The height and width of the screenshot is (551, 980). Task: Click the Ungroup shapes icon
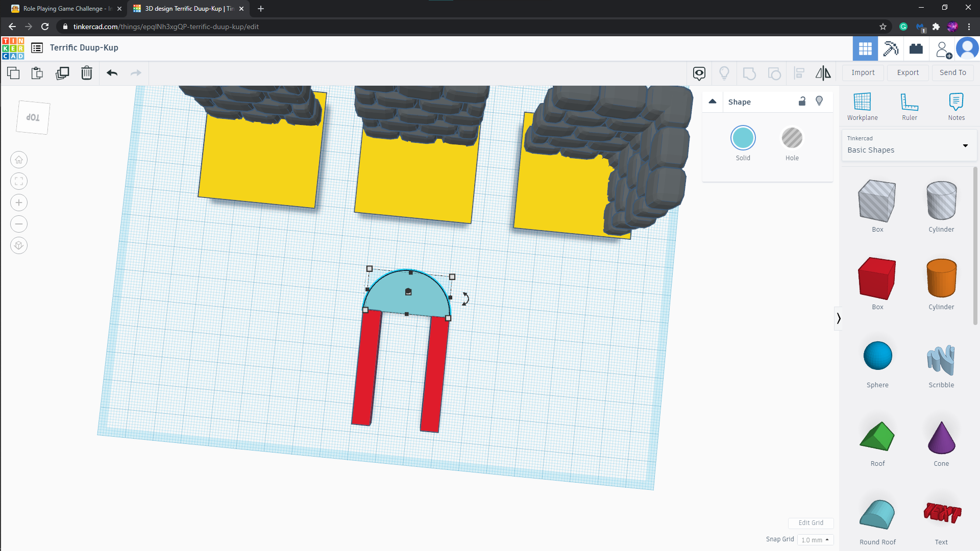pos(774,73)
